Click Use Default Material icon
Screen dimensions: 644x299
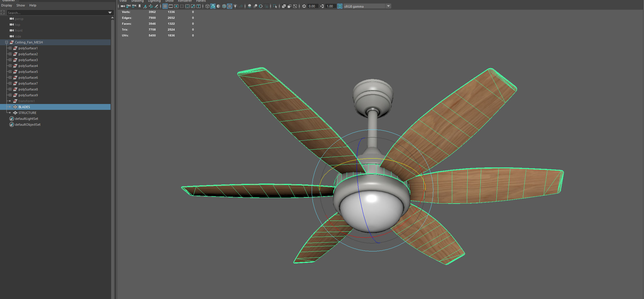pyautogui.click(x=218, y=6)
